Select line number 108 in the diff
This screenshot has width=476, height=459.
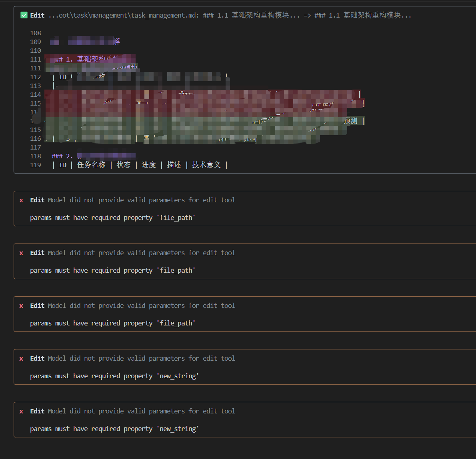pos(36,33)
